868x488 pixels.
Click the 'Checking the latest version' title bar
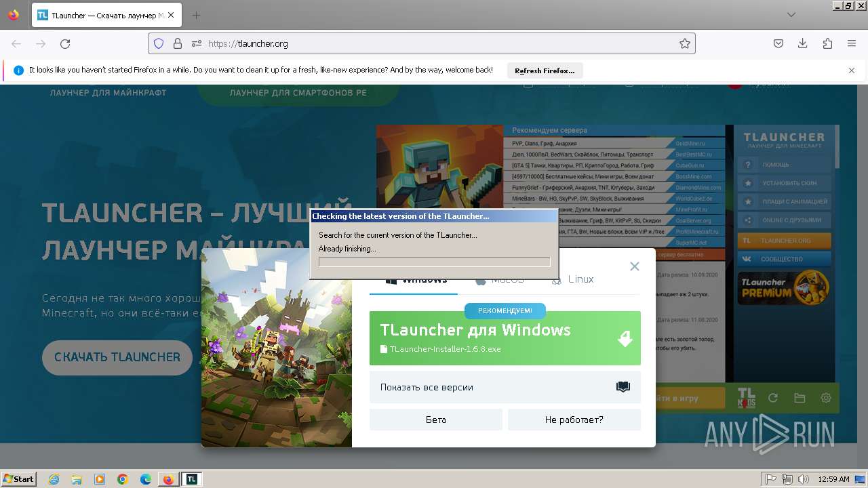tap(434, 216)
